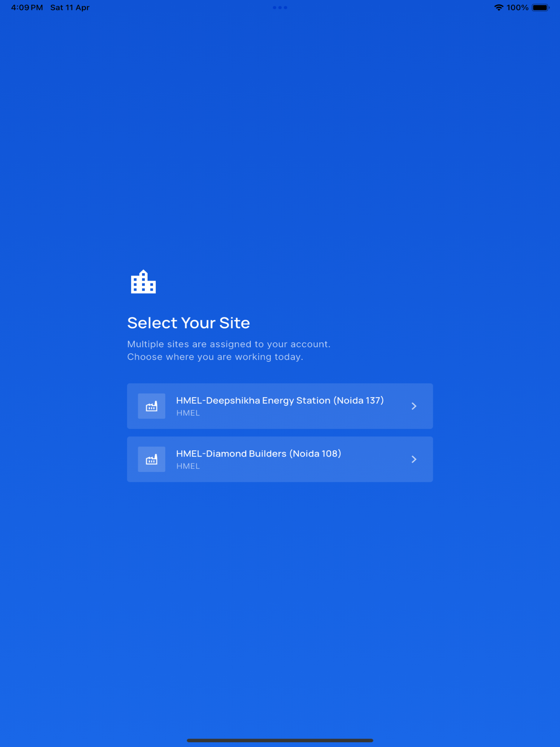
Task: Click factory icon beside Deepshikha Energy Station
Action: click(152, 406)
